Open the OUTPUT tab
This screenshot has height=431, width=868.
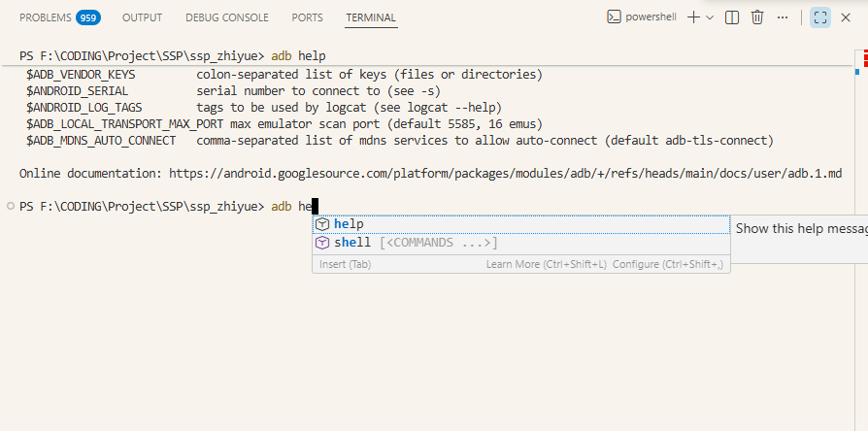143,17
